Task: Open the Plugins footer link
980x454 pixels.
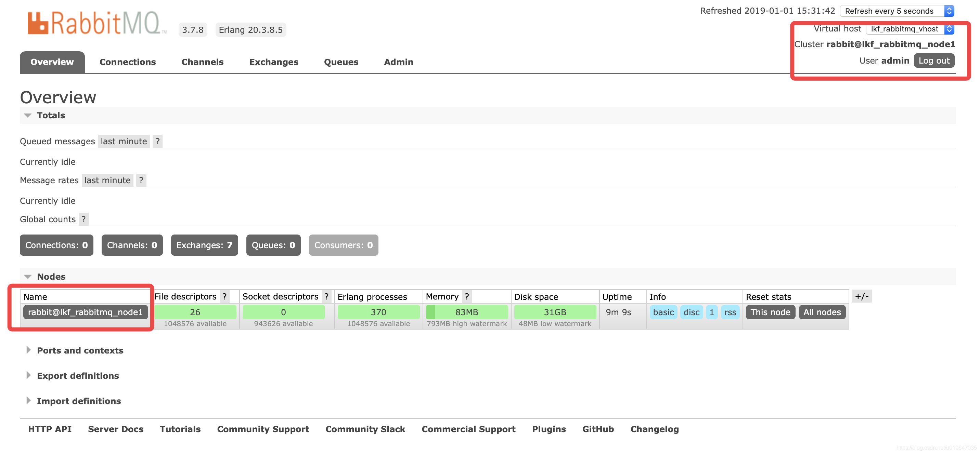Action: (549, 429)
